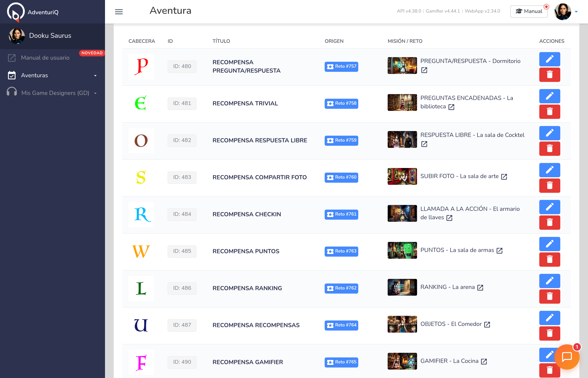Click the brown O header image
The width and height of the screenshot is (588, 378).
[x=141, y=140]
